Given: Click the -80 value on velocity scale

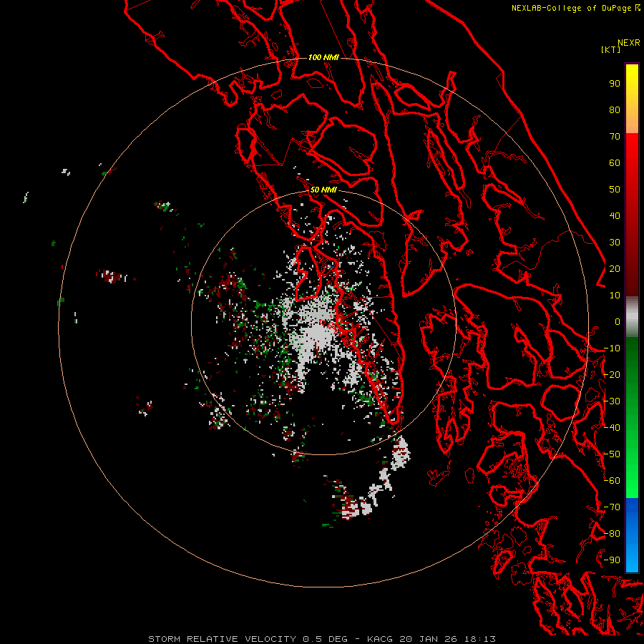Looking at the screenshot, I should (x=612, y=534).
